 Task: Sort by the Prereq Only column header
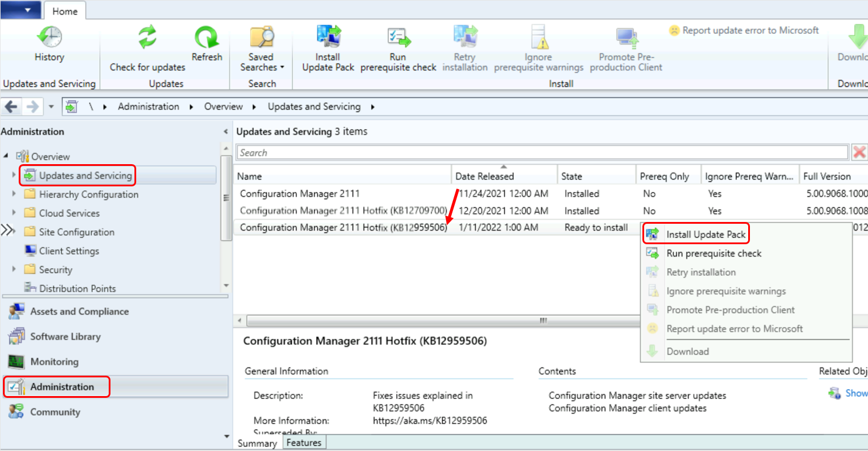pyautogui.click(x=669, y=176)
